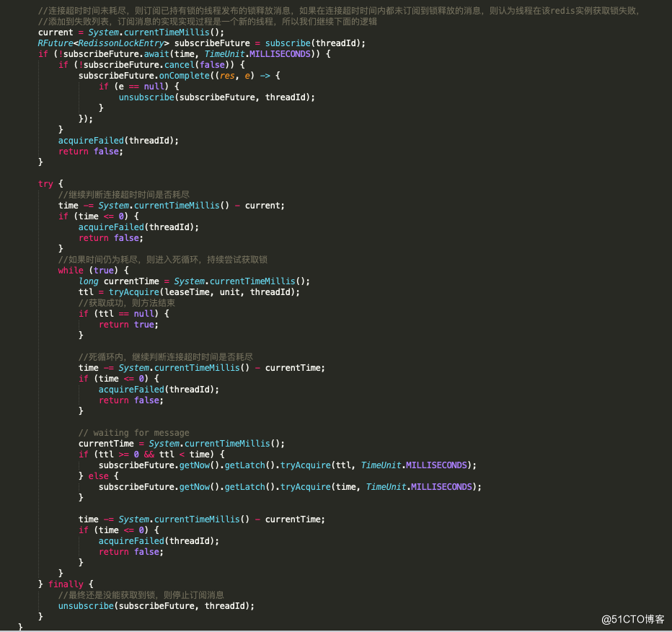Select comment '//继续判断连接超时时间是否耗尽' under try

[124, 195]
